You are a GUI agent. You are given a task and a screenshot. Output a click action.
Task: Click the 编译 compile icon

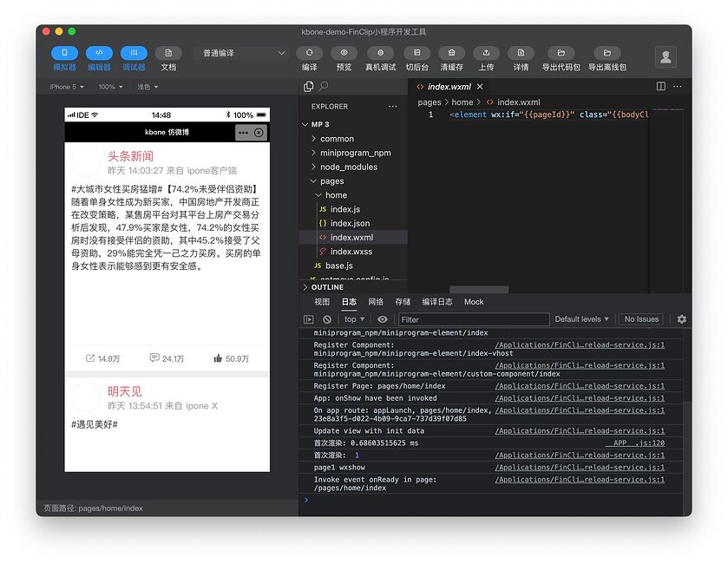coord(309,53)
